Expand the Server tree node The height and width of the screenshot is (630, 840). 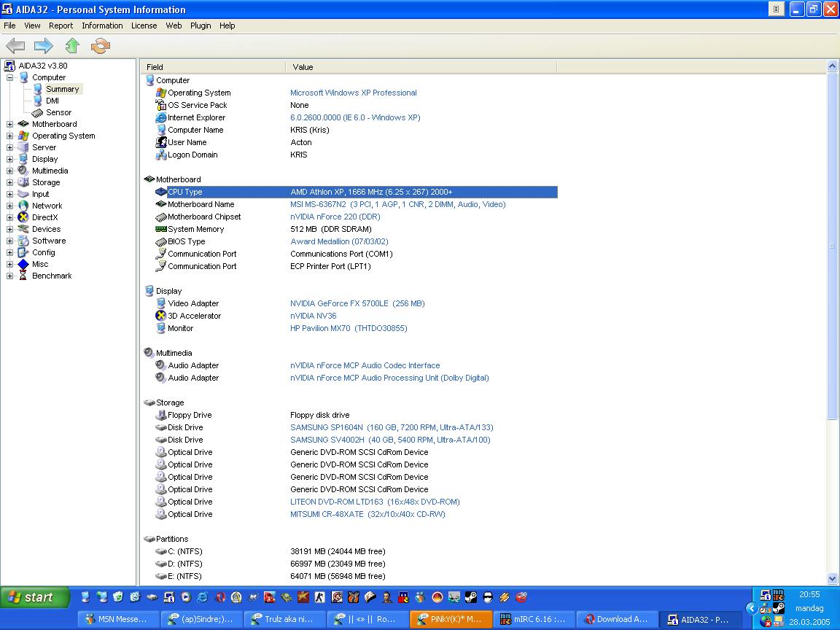[9, 147]
